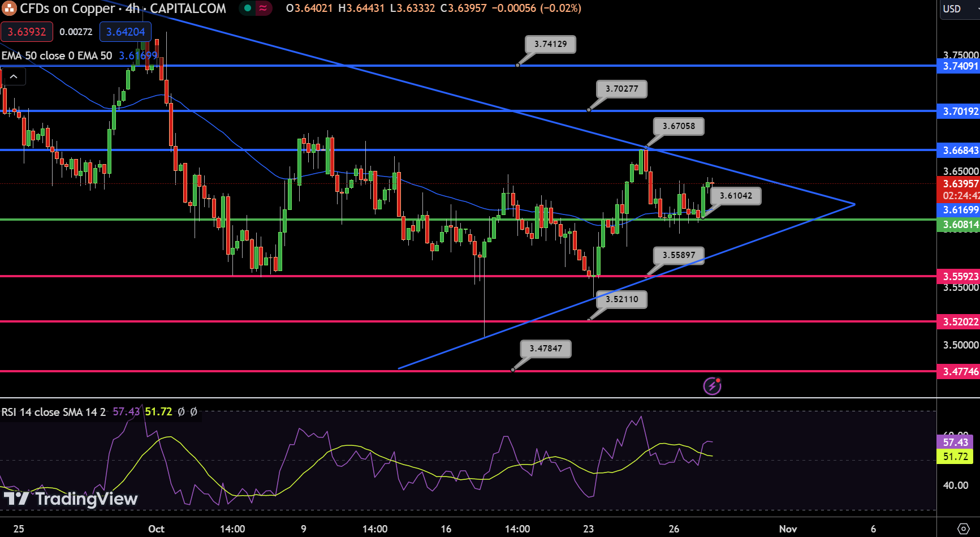980x537 pixels.
Task: Select the EMA 50 close indicator label
Action: point(57,55)
